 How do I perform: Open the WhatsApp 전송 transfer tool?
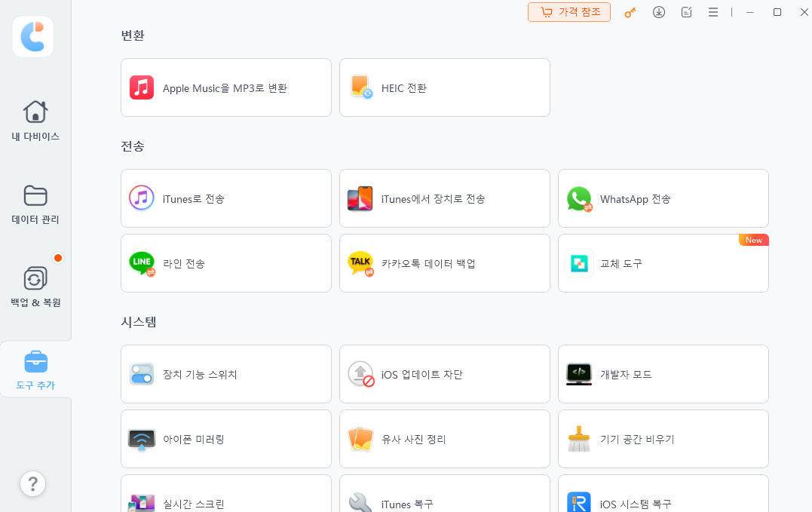tap(663, 198)
